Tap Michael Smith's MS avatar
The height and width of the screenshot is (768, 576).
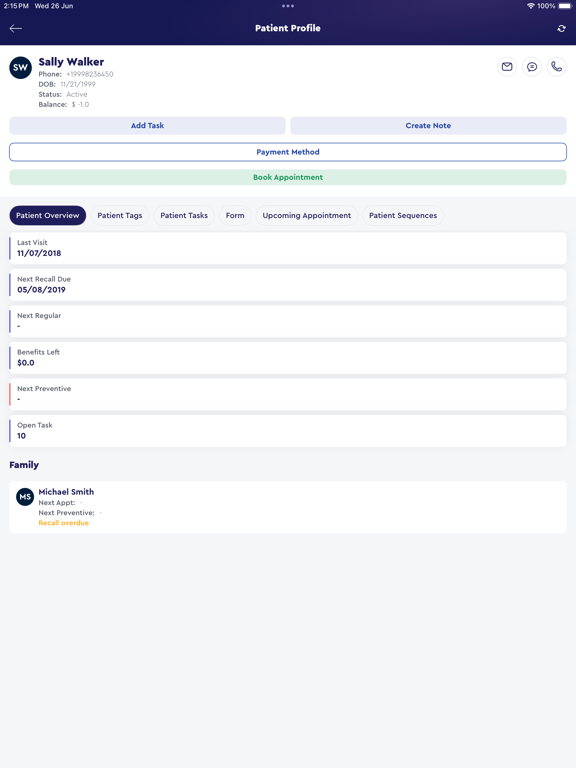pyautogui.click(x=25, y=497)
